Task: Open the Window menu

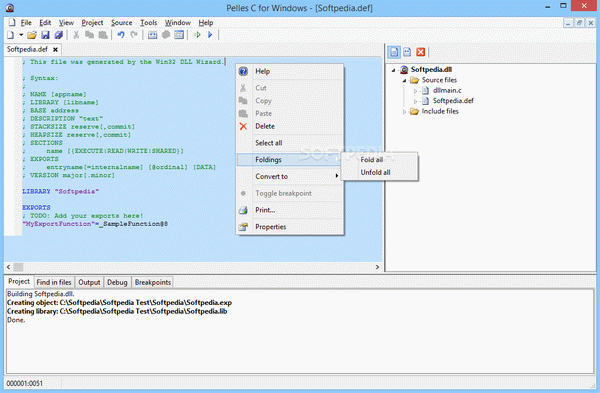Action: point(178,23)
